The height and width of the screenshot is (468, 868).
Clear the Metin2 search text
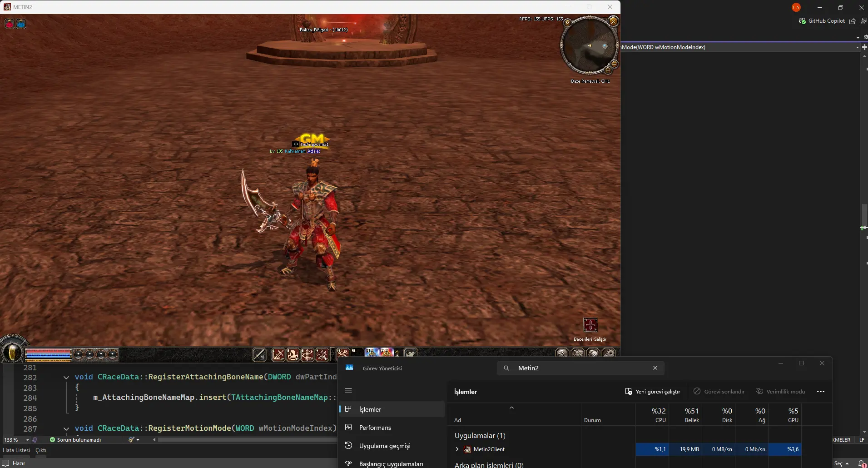pyautogui.click(x=655, y=368)
